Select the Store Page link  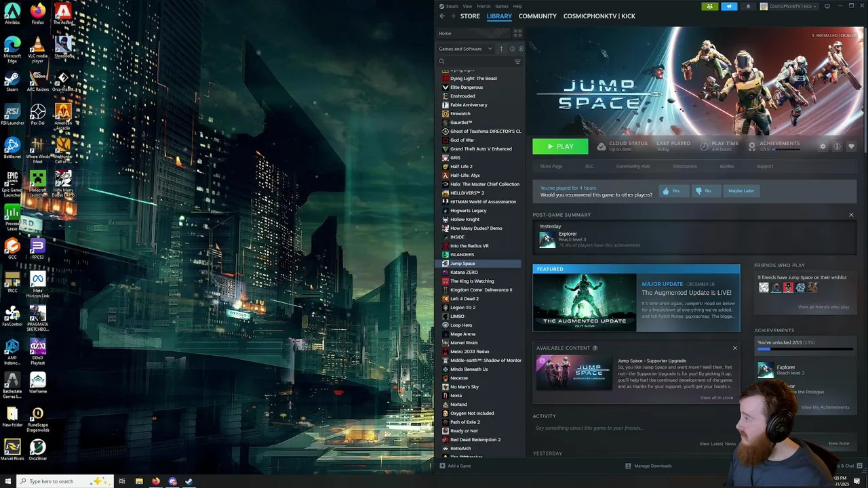pos(551,166)
